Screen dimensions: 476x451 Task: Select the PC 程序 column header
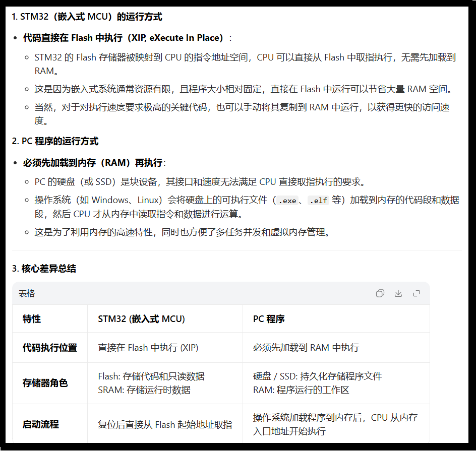click(269, 319)
